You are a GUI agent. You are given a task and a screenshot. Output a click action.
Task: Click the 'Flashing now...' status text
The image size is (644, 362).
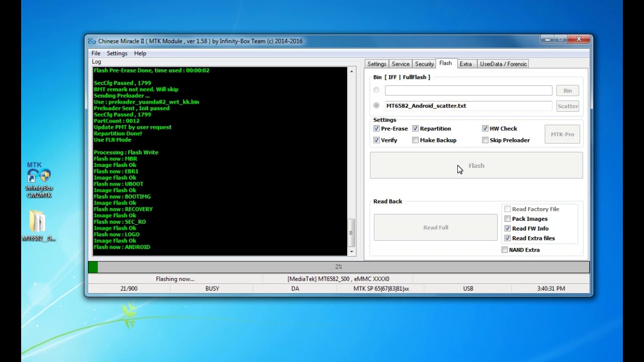point(175,279)
